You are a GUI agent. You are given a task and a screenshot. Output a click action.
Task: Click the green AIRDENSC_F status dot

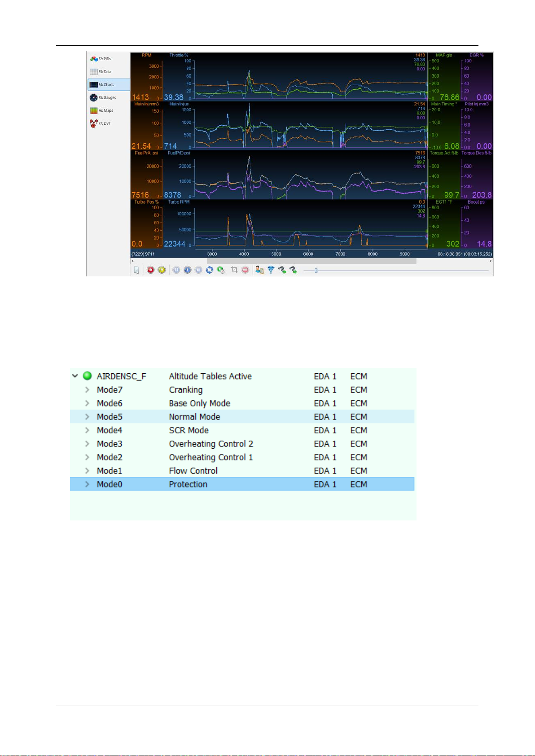pyautogui.click(x=88, y=376)
